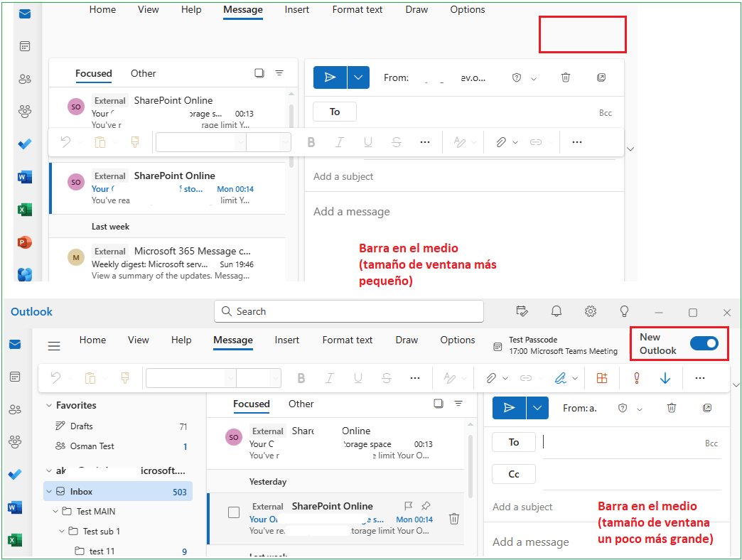
Task: Open Test Passcode Teams meeting reminder
Action: tap(556, 345)
